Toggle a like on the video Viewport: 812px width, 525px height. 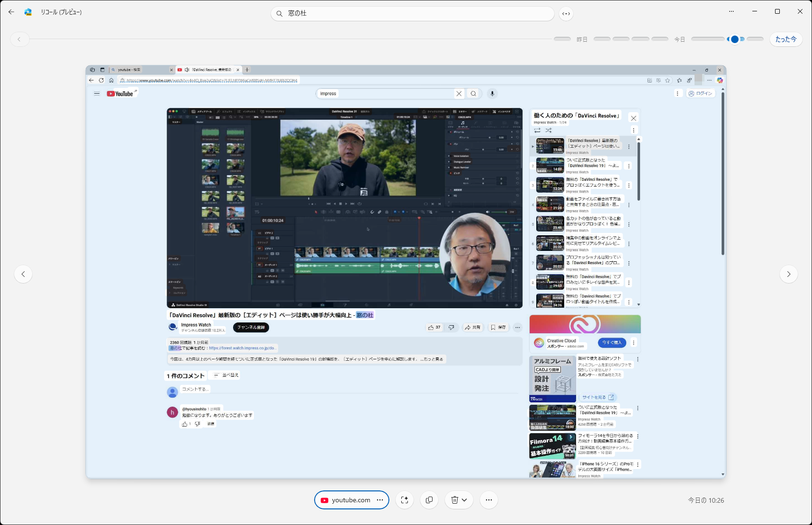tap(431, 327)
